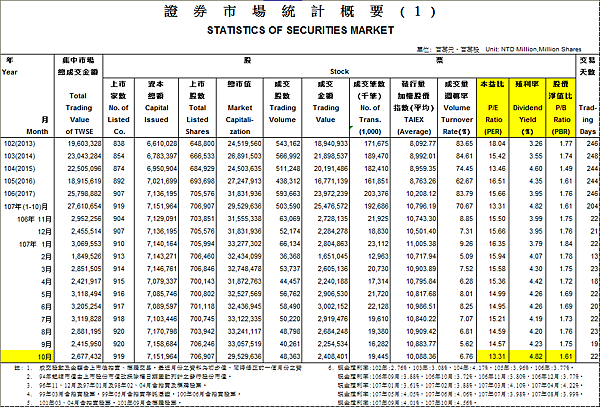Select the cell '25,798,882'
The height and width of the screenshot is (407, 600).
[85, 194]
